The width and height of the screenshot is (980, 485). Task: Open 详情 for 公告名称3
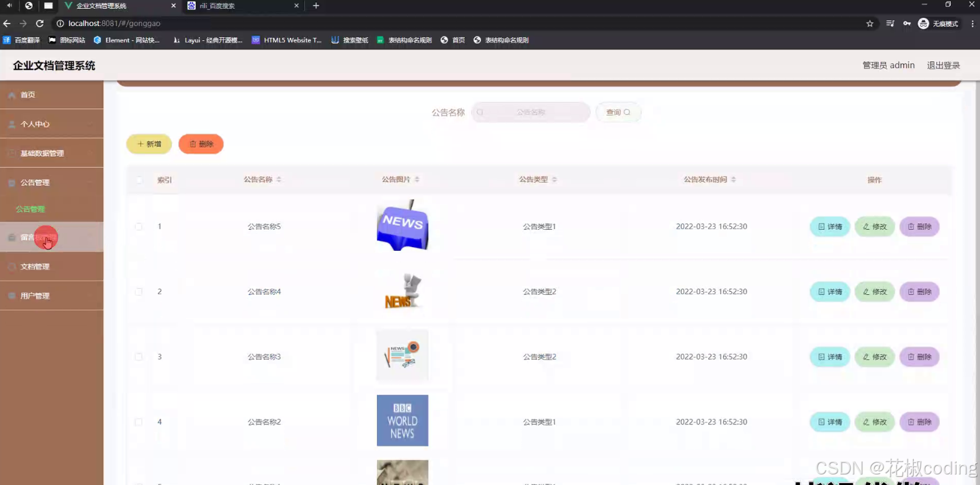(830, 357)
